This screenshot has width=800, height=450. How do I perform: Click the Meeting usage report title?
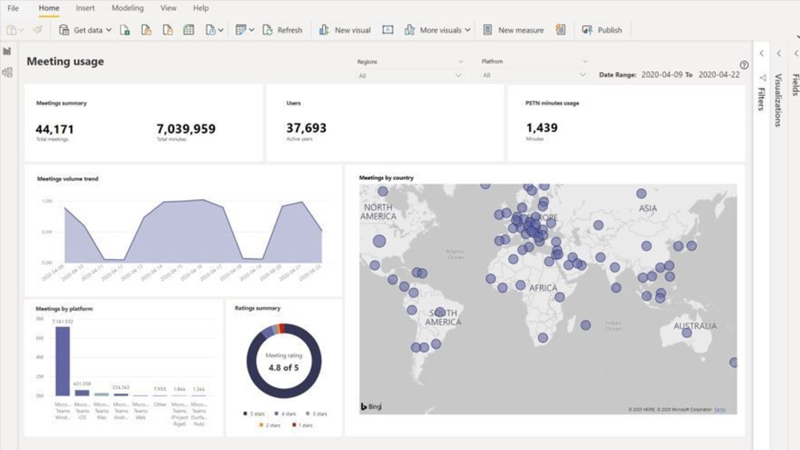pos(65,61)
